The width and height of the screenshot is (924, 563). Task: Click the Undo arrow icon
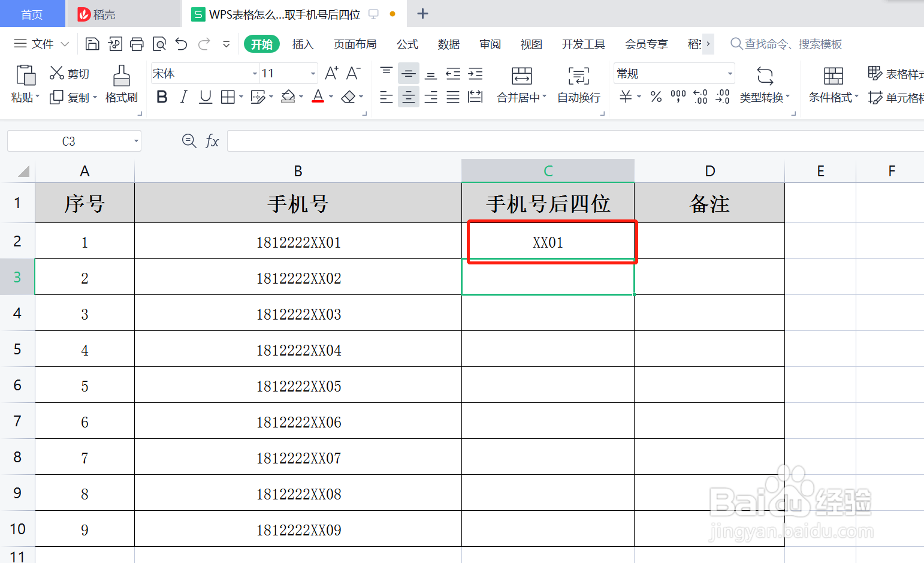pyautogui.click(x=180, y=44)
